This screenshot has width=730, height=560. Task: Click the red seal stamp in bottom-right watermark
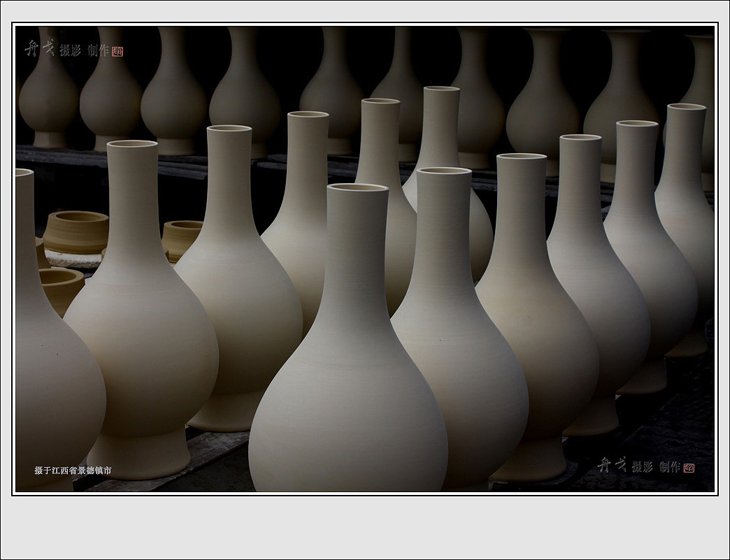pyautogui.click(x=689, y=468)
